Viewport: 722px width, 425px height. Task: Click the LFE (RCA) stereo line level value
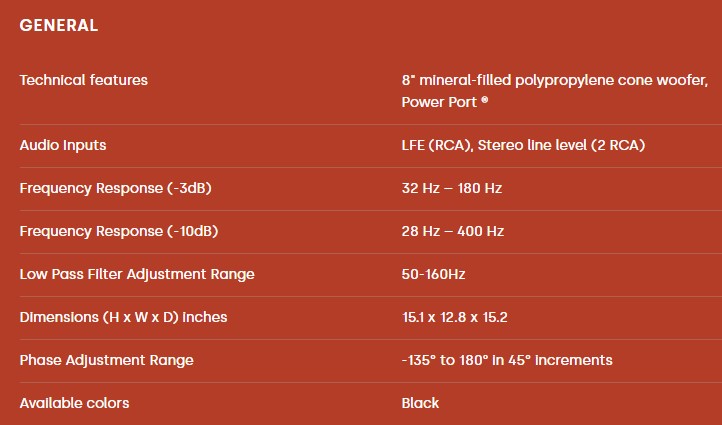tap(523, 146)
